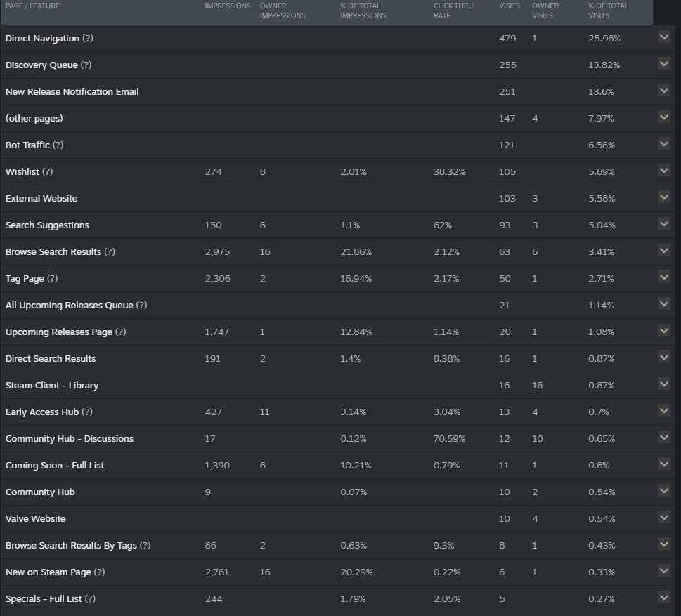Open the Upcoming Releases Page help (?) icon
Viewport: 681px width, 616px height.
pyautogui.click(x=121, y=332)
